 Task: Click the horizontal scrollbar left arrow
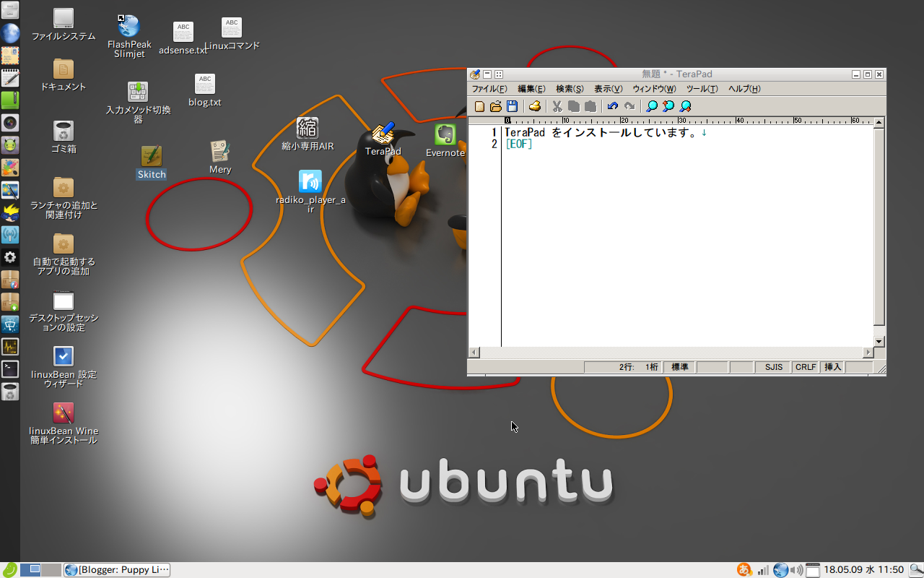pos(474,353)
